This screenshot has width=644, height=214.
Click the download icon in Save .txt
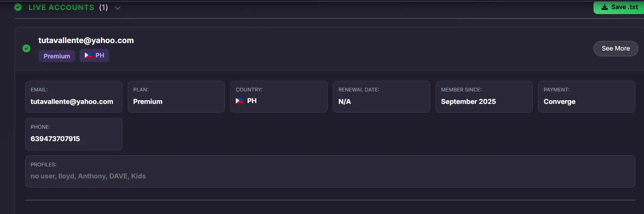tap(604, 7)
